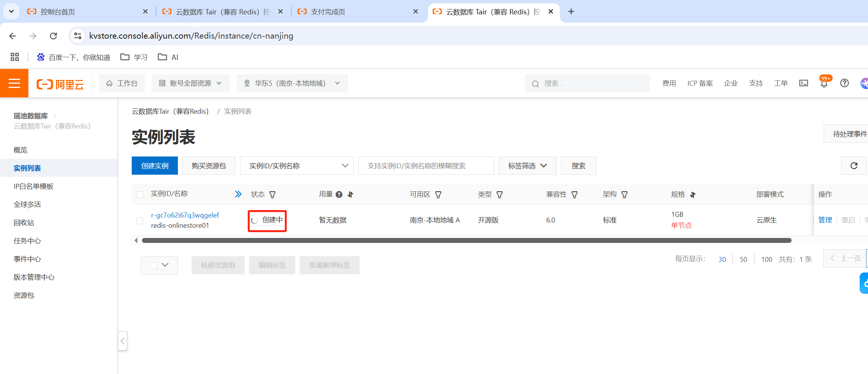Viewport: 868px width, 374px height.
Task: Click 管理 for the redis instance
Action: [x=825, y=220]
